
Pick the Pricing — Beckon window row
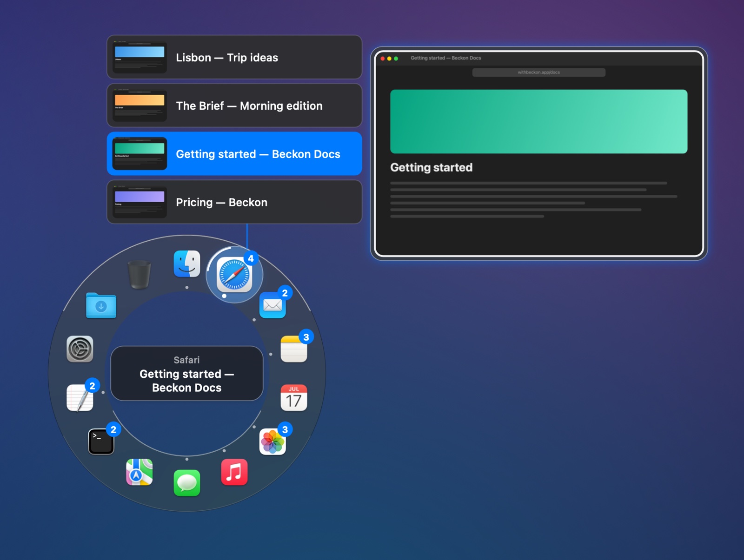[234, 202]
